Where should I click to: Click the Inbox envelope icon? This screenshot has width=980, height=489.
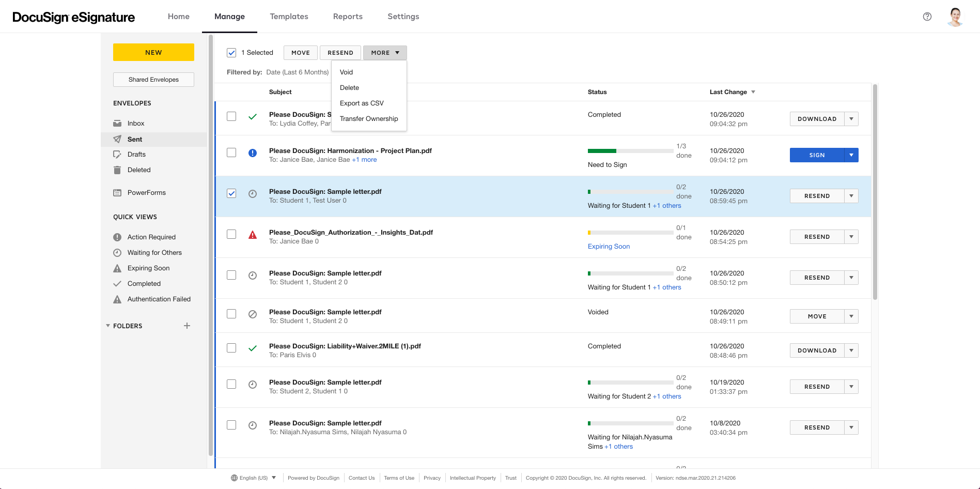[x=117, y=124]
